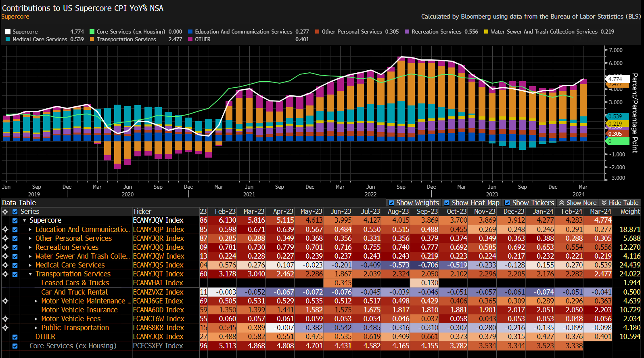Click crosshair icon for Motor Vehicle Maintenance row
Screen dimensions: 644x358
[5, 301]
